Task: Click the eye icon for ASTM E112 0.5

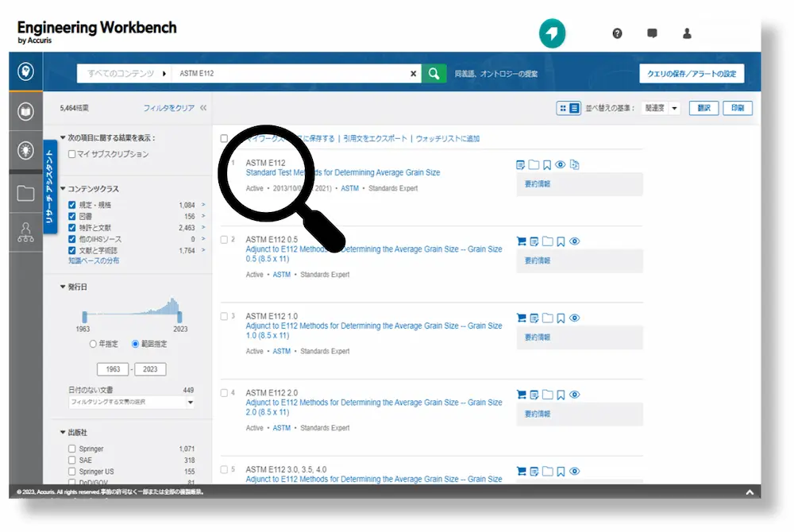Action: tap(574, 241)
